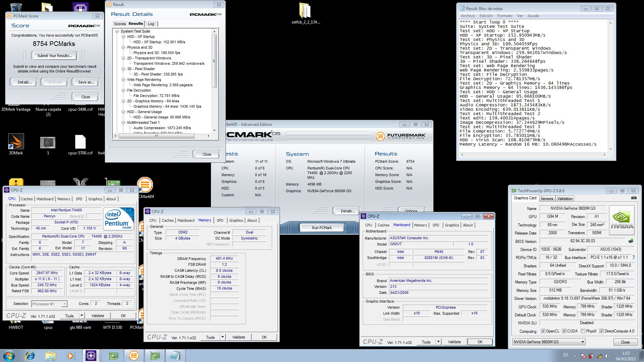Open the PCMark04 orange desktop icon
Viewport: 644px width, 362px height.
145,185
